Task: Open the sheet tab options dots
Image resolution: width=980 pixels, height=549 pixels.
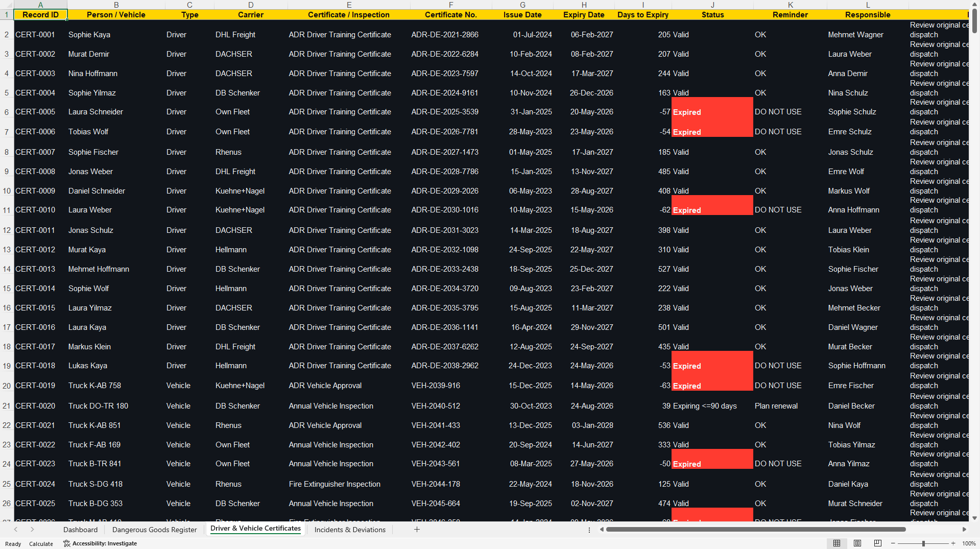Action: (589, 530)
